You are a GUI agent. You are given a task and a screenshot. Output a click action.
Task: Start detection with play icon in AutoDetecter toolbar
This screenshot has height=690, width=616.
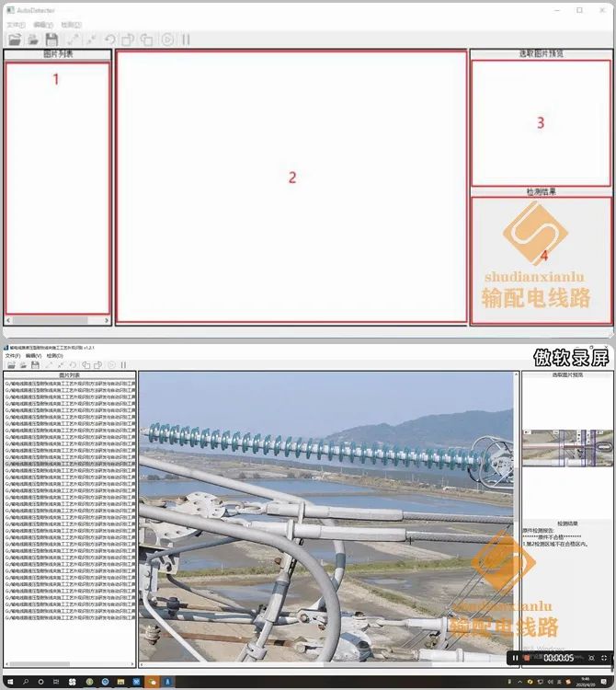(167, 40)
